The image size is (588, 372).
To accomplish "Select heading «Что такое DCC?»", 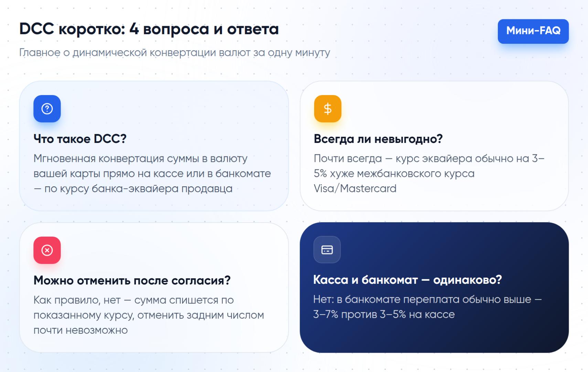I will 80,139.
